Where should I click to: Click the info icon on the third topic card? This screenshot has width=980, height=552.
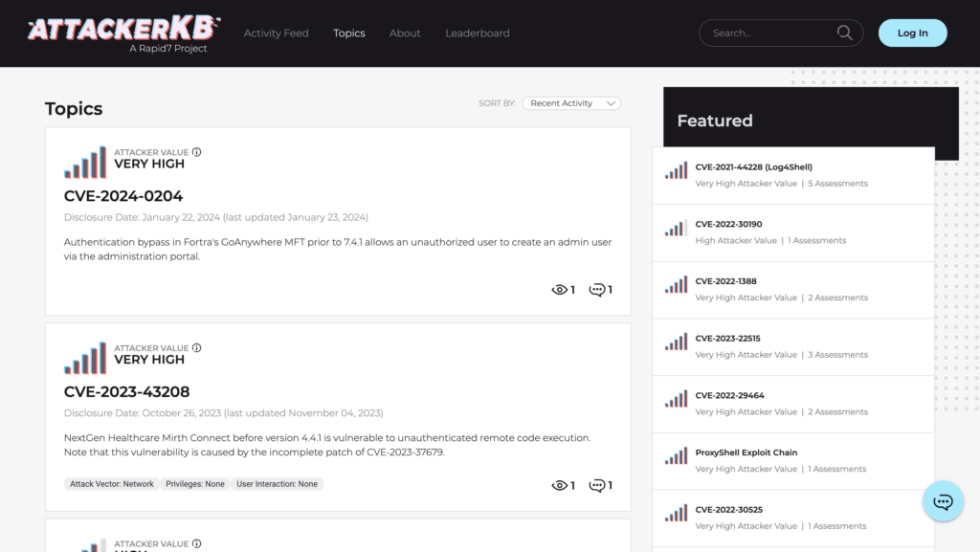197,544
